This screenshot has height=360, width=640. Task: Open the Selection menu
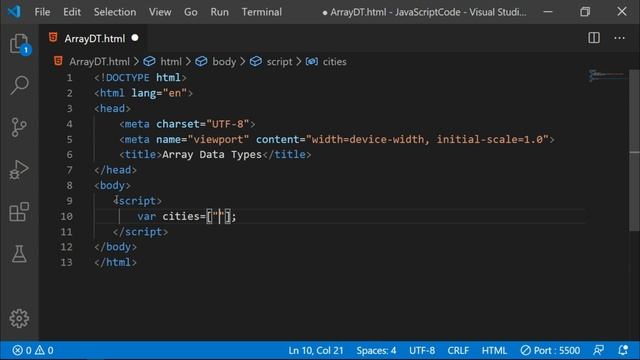pos(115,12)
